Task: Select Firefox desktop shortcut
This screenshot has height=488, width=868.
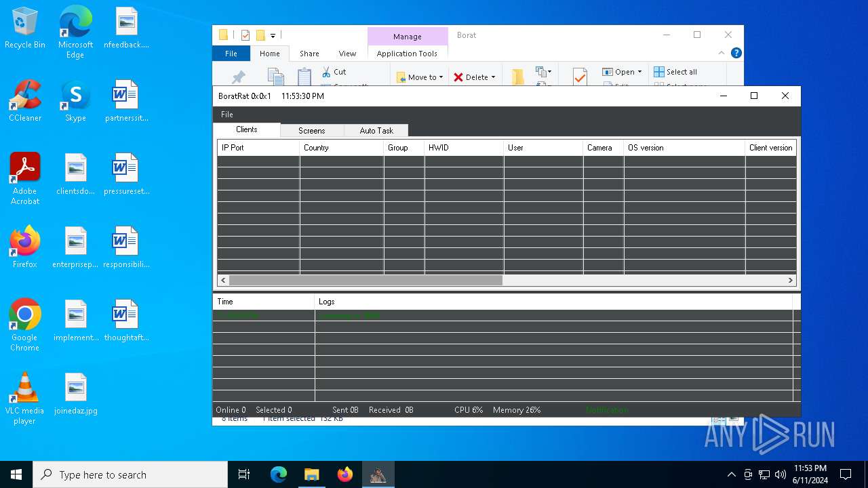Action: pyautogui.click(x=25, y=247)
